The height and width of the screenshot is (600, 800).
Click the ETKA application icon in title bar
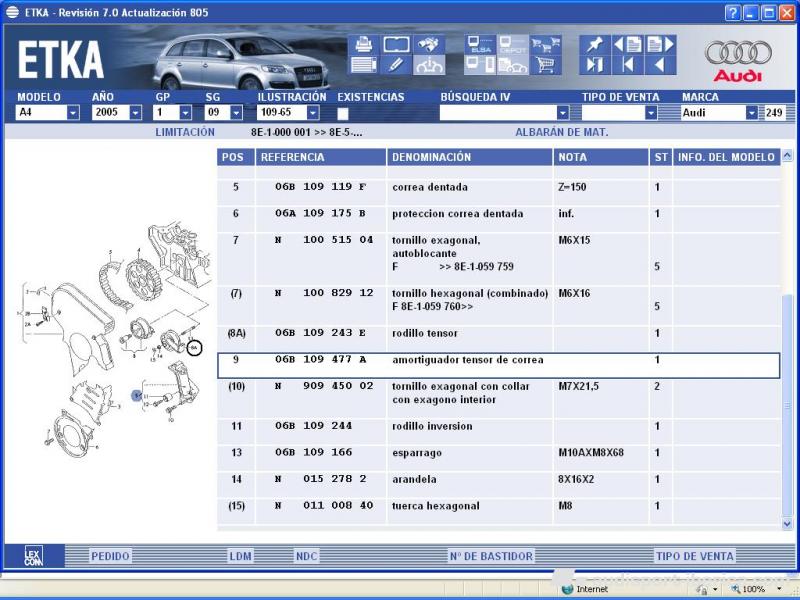tap(12, 12)
